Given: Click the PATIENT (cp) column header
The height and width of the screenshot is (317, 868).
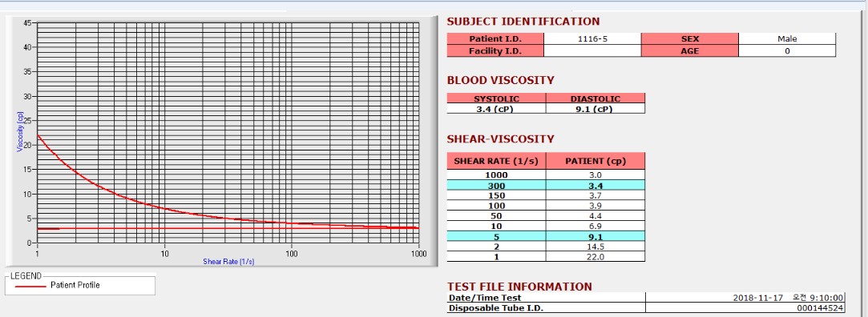Looking at the screenshot, I should 595,161.
